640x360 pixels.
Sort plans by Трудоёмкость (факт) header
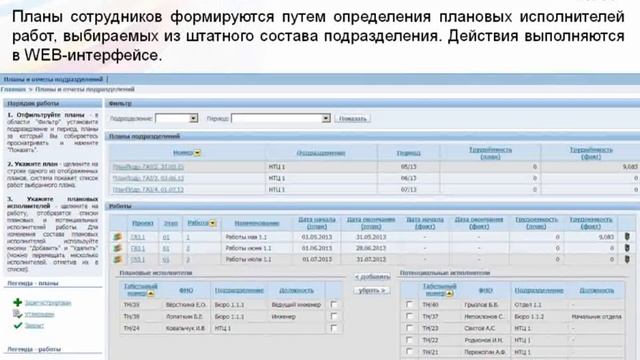coord(591,153)
